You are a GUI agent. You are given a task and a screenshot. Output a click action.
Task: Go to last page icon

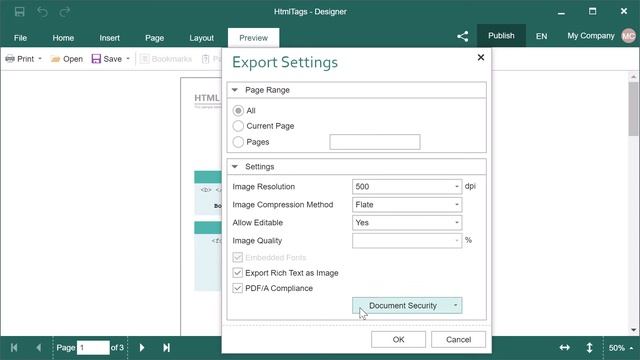click(166, 348)
